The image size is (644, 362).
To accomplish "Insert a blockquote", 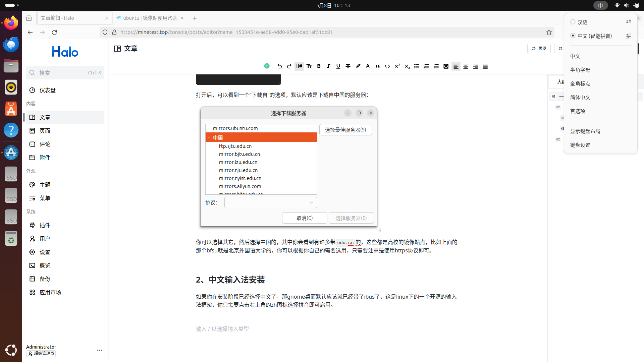I will point(377,66).
